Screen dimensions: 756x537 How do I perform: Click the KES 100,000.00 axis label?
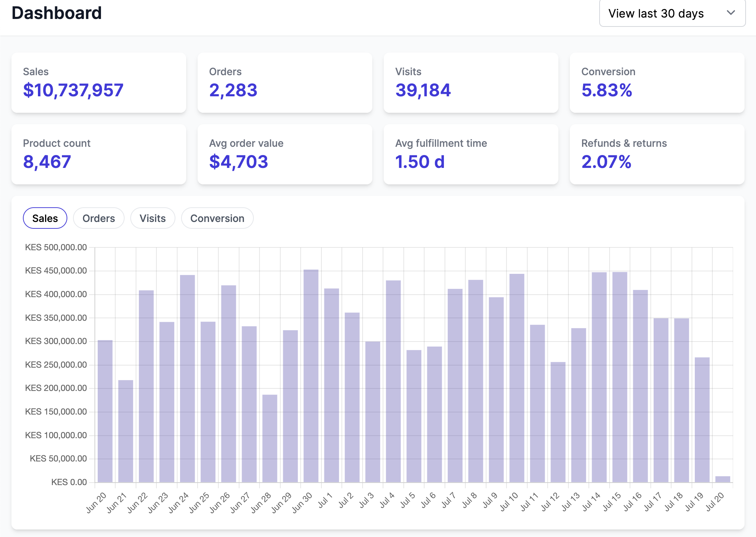click(x=56, y=435)
